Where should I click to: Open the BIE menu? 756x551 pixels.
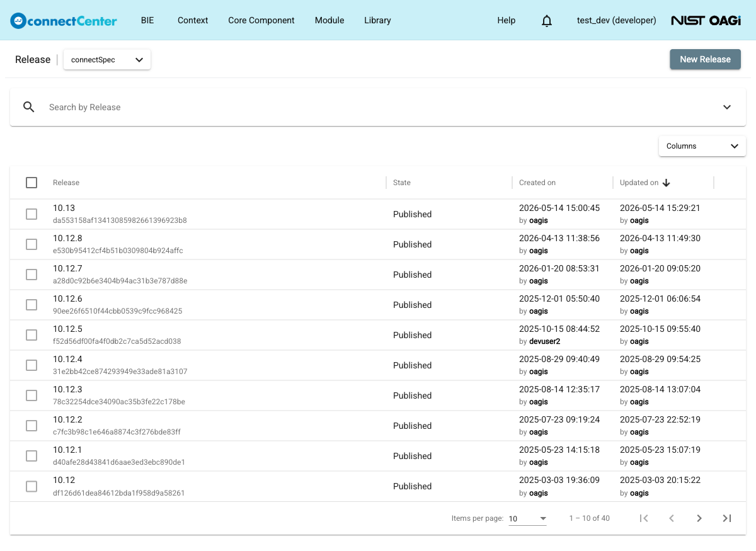pos(147,20)
